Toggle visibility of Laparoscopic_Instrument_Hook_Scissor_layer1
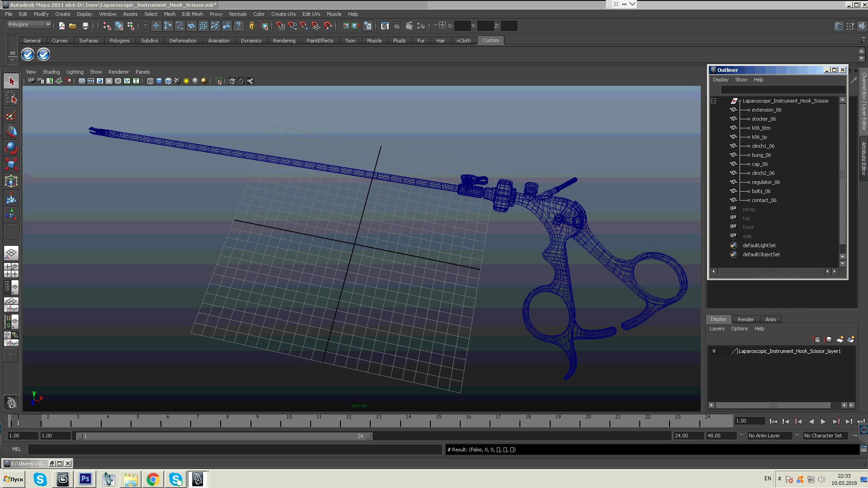 (714, 351)
